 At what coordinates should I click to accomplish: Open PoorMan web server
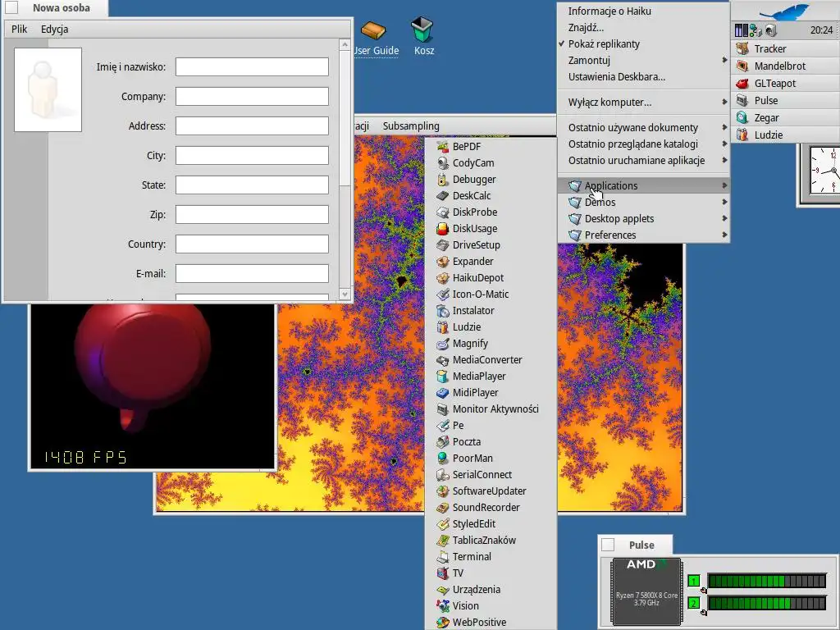tap(491, 458)
